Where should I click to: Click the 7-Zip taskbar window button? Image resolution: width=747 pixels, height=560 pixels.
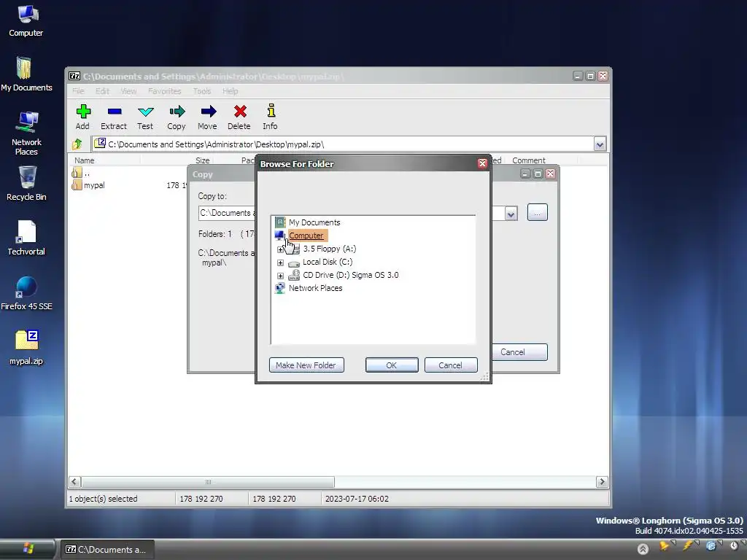(x=107, y=550)
